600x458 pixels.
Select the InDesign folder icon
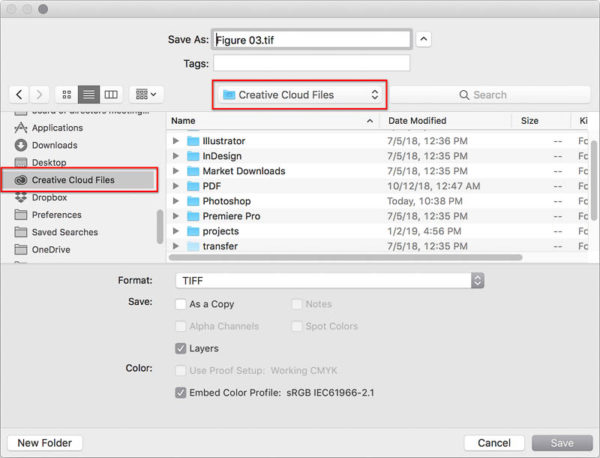193,156
